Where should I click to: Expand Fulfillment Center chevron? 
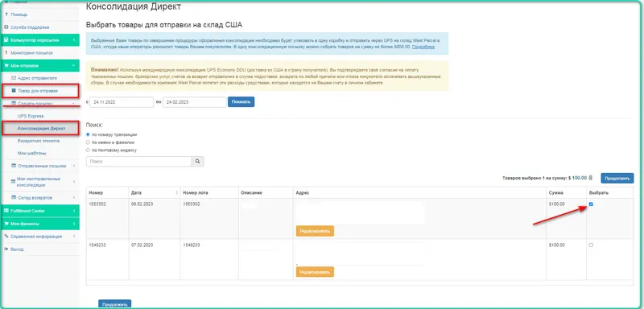[x=73, y=211]
